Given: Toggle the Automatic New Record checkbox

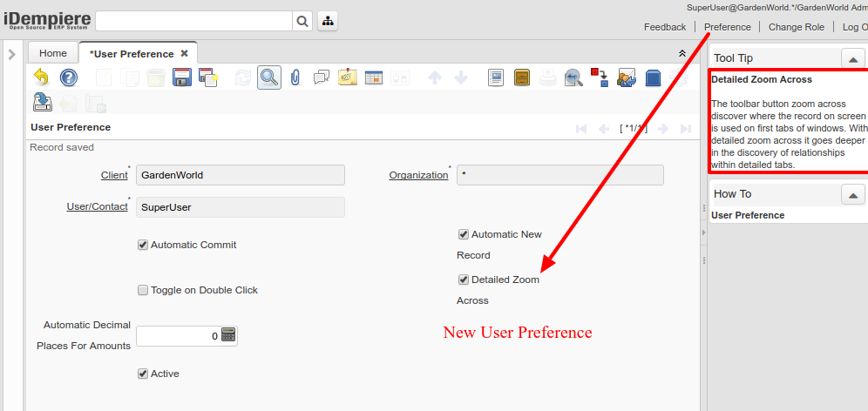Looking at the screenshot, I should (464, 234).
